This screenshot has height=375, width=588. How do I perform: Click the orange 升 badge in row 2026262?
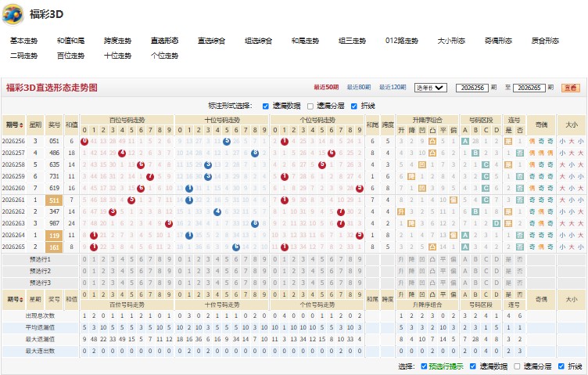(401, 211)
